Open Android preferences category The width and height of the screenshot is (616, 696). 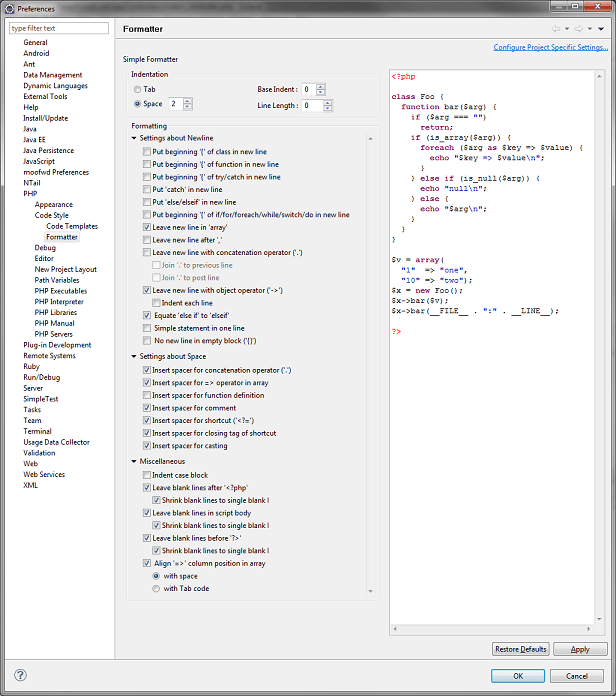click(36, 53)
